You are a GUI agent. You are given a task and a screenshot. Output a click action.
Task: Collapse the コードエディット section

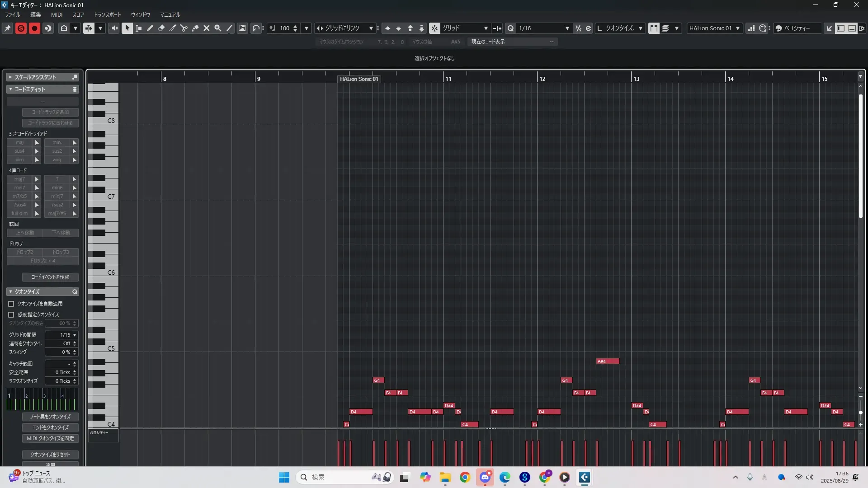point(10,89)
